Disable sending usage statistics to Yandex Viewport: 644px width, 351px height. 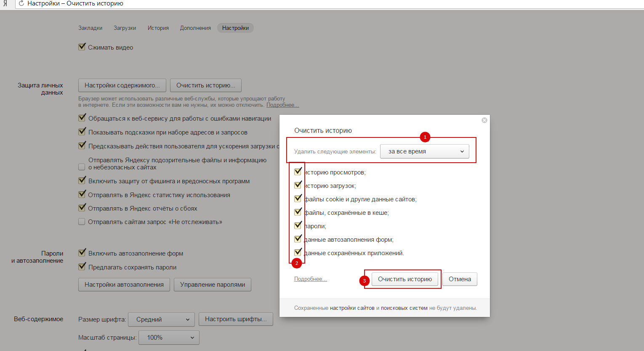(82, 195)
